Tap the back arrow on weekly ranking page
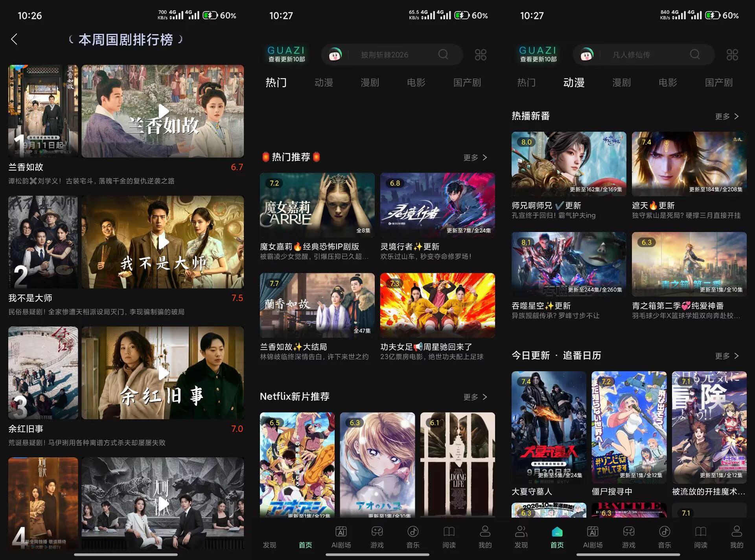Viewport: 755px width, 560px height. (x=14, y=39)
